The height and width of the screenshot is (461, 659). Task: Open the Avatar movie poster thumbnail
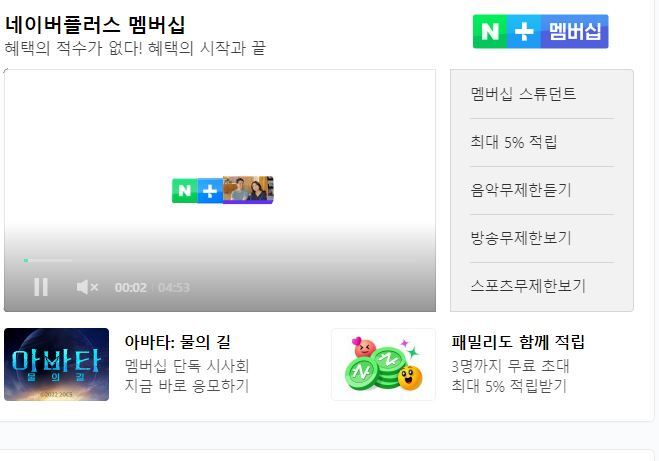click(x=56, y=364)
